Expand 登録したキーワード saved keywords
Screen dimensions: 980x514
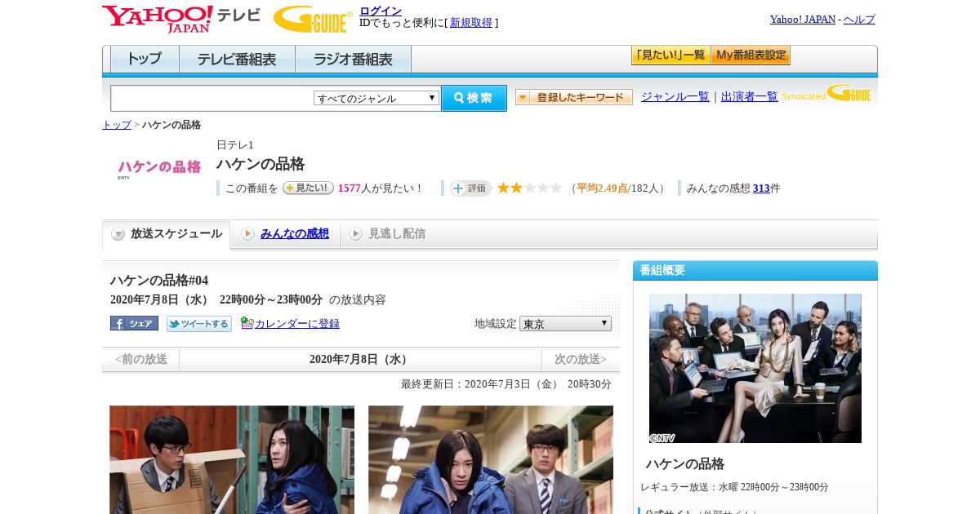click(574, 97)
